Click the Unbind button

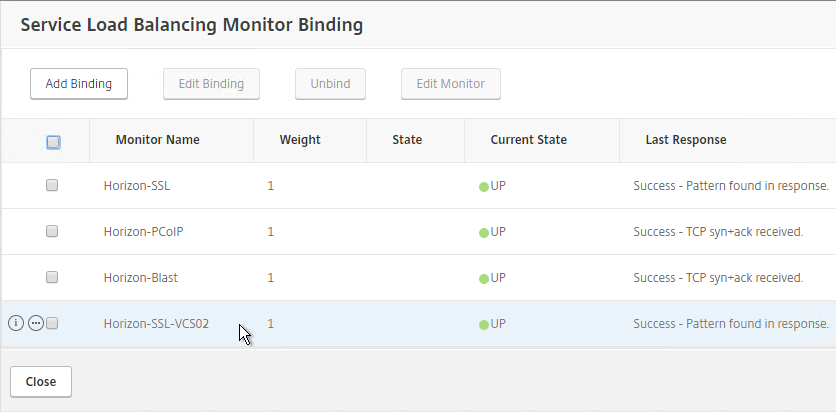pyautogui.click(x=331, y=84)
